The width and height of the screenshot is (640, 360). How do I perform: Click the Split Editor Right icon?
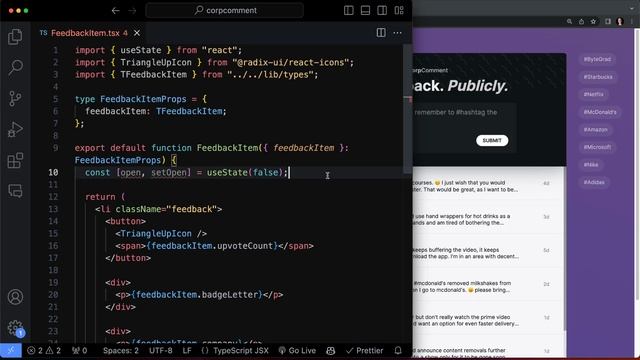click(381, 33)
